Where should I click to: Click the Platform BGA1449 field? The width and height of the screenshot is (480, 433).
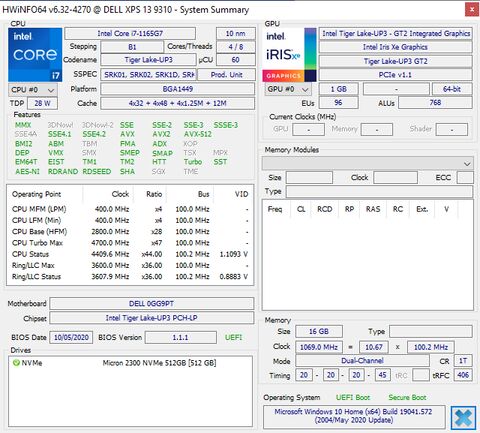[178, 89]
